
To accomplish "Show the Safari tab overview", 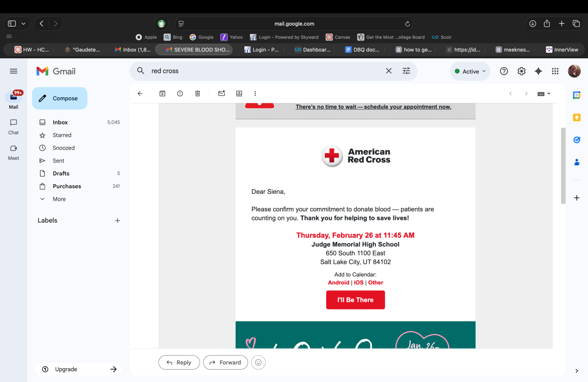I will tap(576, 23).
